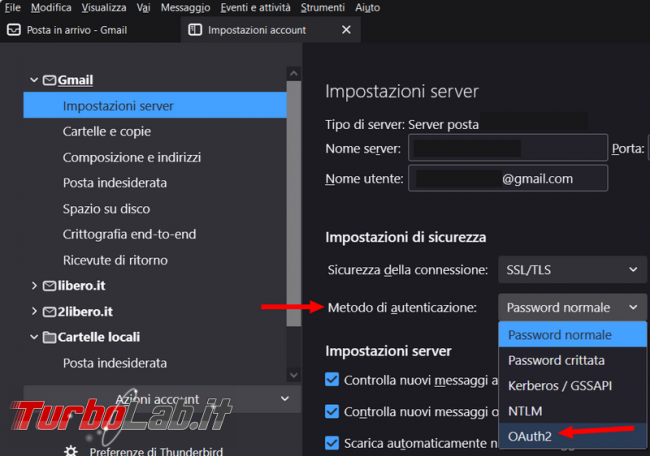Expand the libero.it account
650x456 pixels.
[x=34, y=286]
